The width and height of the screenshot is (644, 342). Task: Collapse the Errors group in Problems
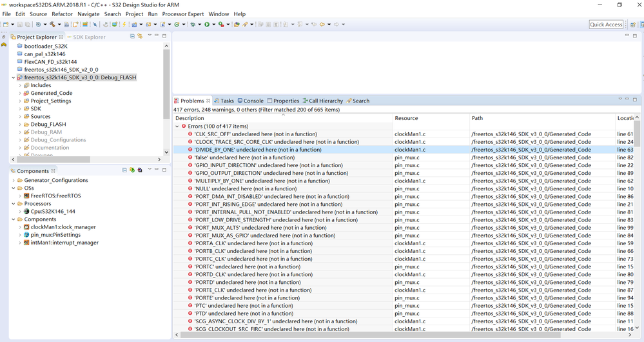177,126
